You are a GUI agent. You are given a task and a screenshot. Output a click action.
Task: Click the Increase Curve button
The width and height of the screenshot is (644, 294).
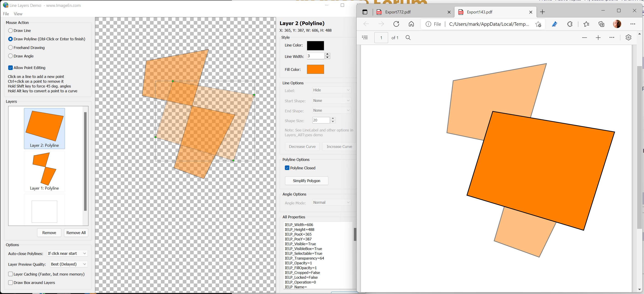[x=339, y=147]
